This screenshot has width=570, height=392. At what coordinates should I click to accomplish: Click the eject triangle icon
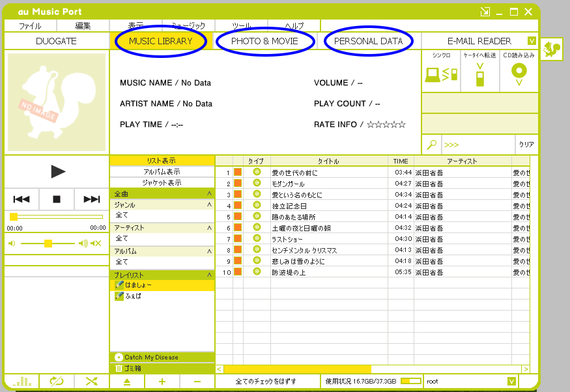click(x=127, y=382)
